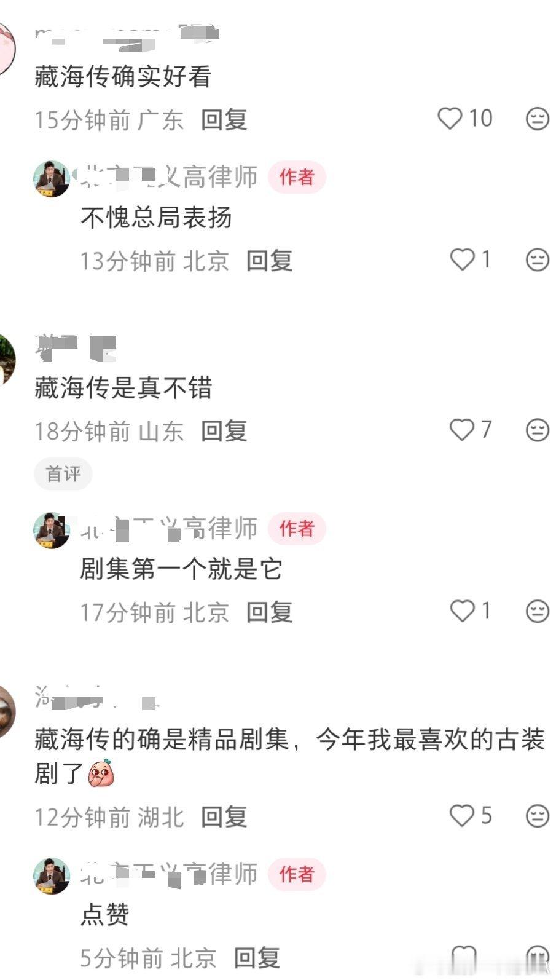Reply to the Hubei comment from 12分钟前
Viewport: 556px width, 980px height.
point(224,817)
